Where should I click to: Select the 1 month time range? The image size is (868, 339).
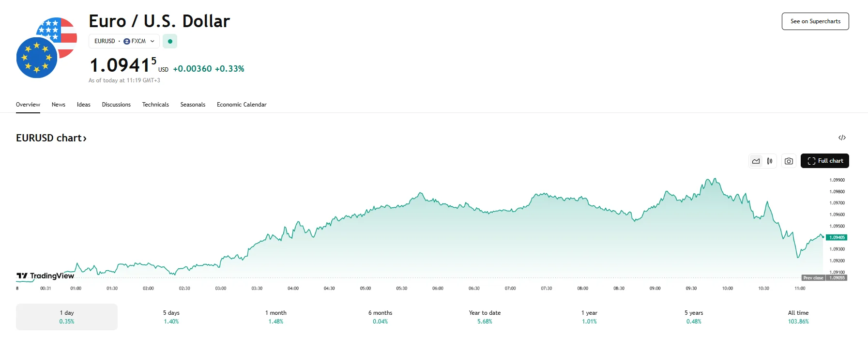(x=276, y=317)
